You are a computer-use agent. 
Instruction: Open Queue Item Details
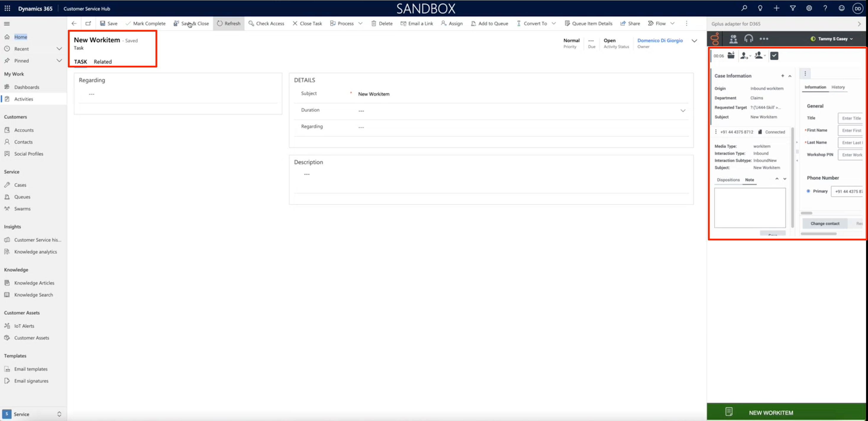588,23
